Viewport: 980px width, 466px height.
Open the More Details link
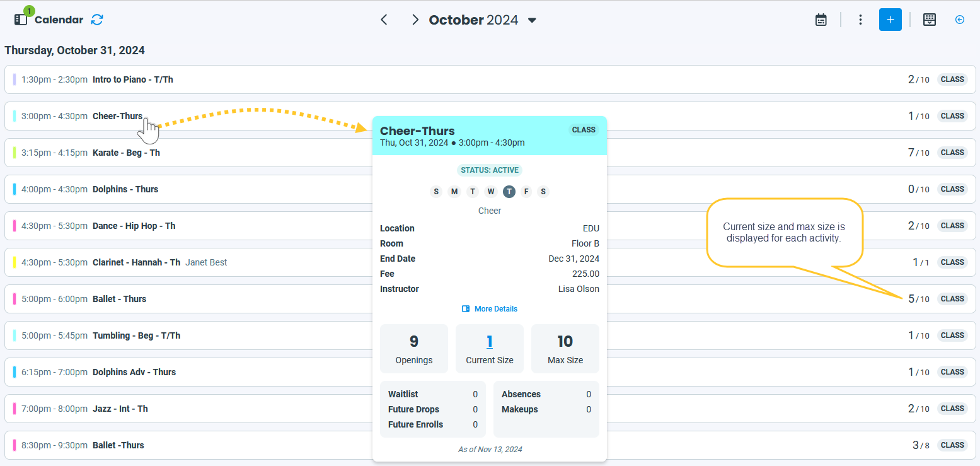click(490, 309)
